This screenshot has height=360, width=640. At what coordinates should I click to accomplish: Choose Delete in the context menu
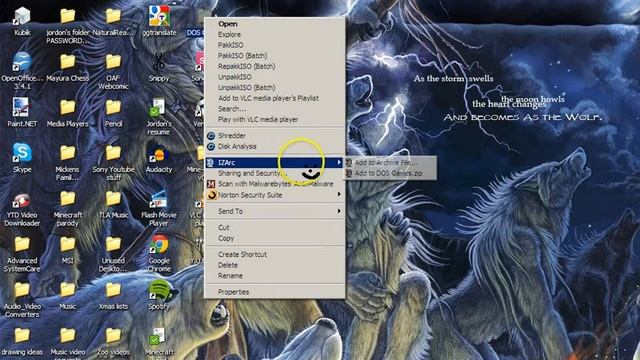click(x=274, y=265)
